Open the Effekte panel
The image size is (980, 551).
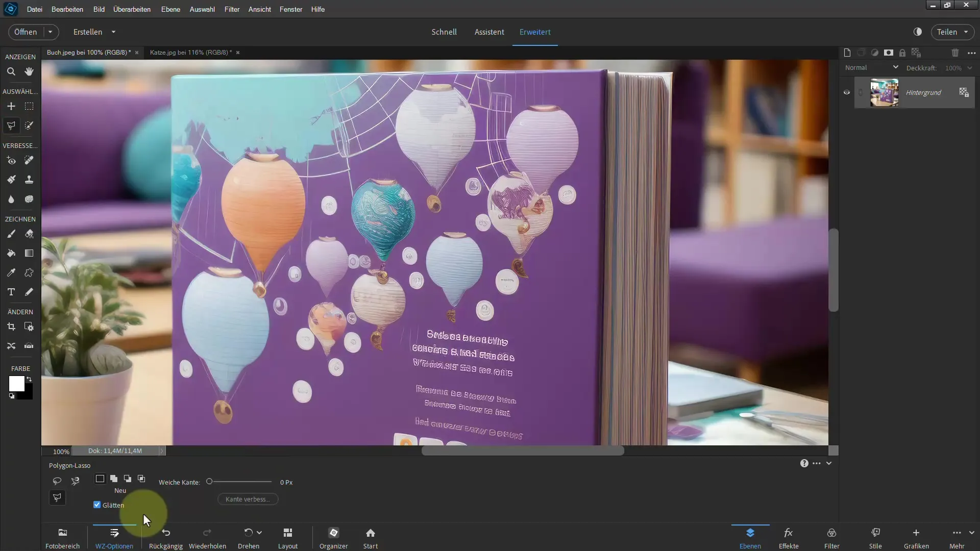(x=789, y=538)
